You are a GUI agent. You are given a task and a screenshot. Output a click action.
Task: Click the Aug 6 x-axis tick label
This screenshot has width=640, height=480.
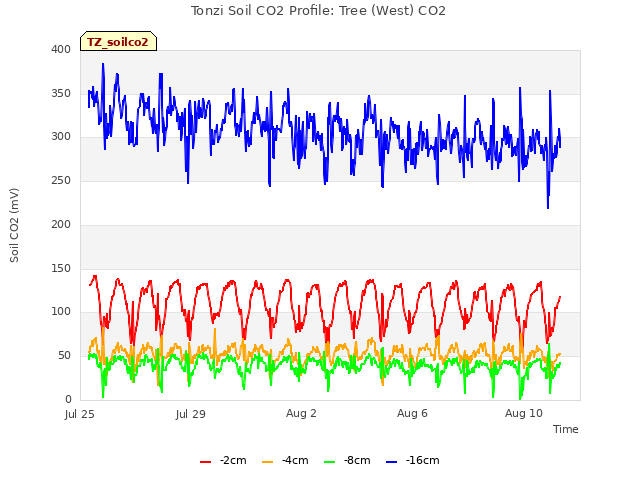coord(412,413)
